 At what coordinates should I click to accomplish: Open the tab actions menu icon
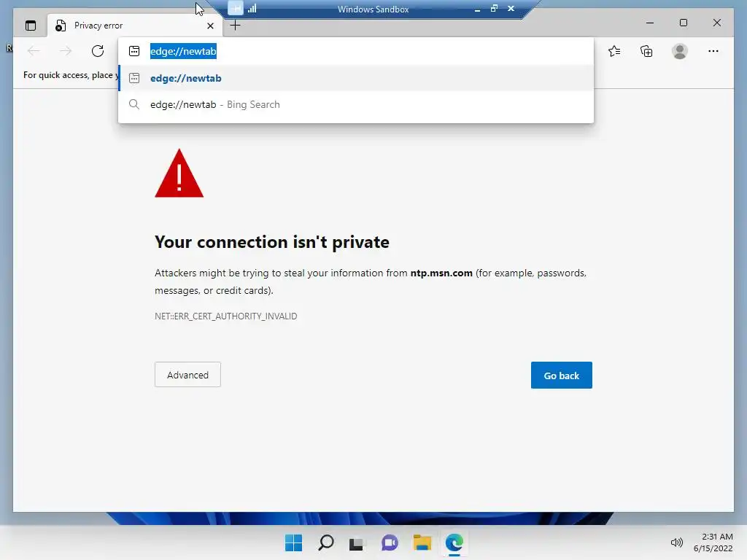pos(31,26)
